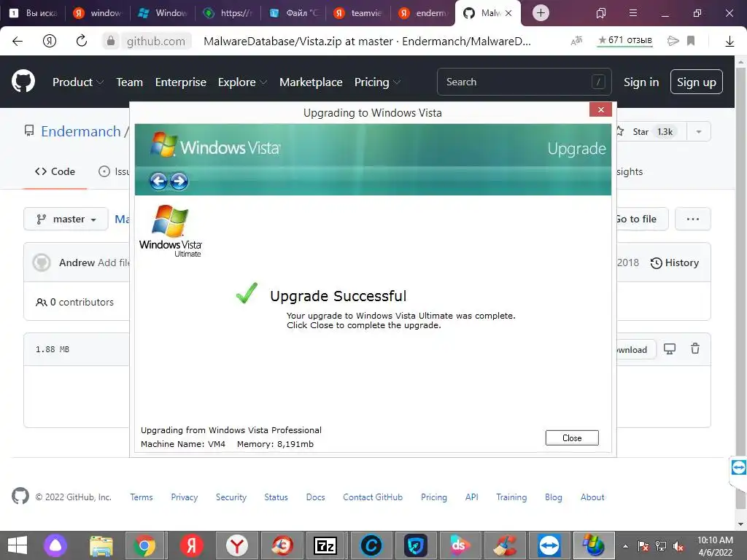Open the master branch dropdown

[x=66, y=219]
